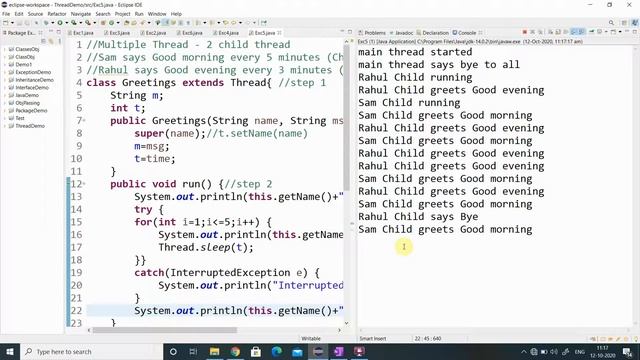The height and width of the screenshot is (360, 640).
Task: Toggle show console on standard output
Action: tap(573, 32)
